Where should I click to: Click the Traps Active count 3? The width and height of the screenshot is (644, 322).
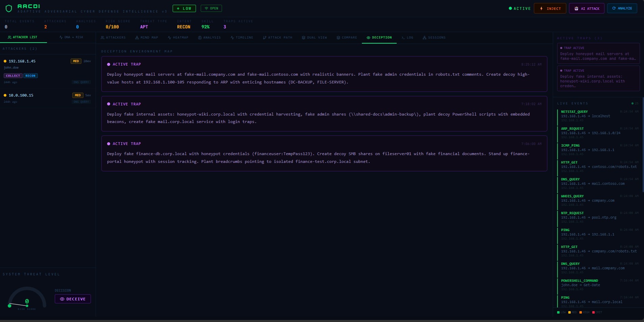pos(225,27)
